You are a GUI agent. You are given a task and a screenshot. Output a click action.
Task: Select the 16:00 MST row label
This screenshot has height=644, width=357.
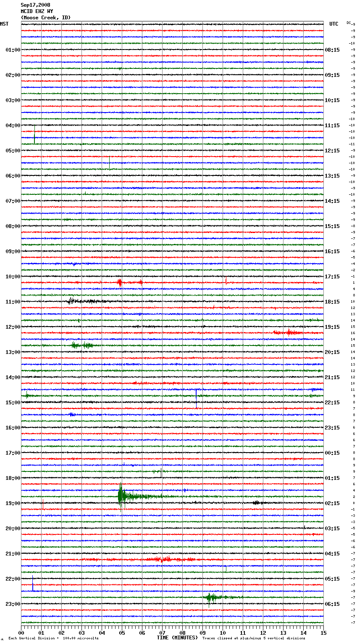(13, 428)
